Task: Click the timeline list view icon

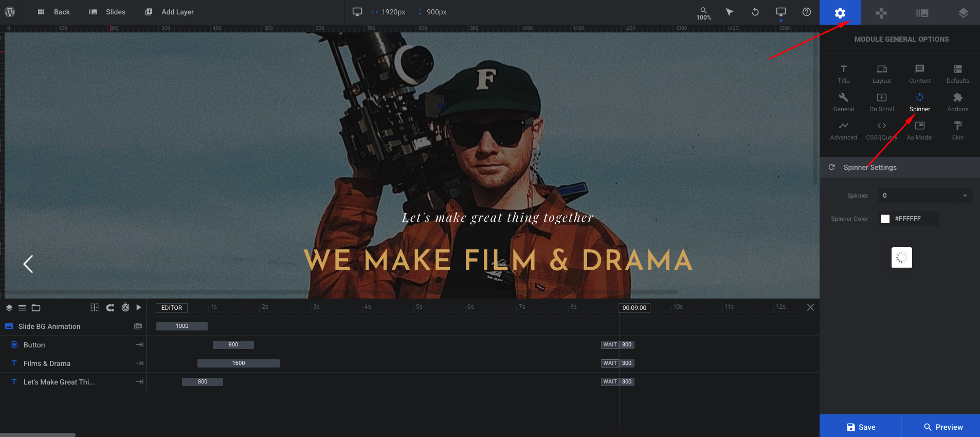Action: pyautogui.click(x=22, y=308)
